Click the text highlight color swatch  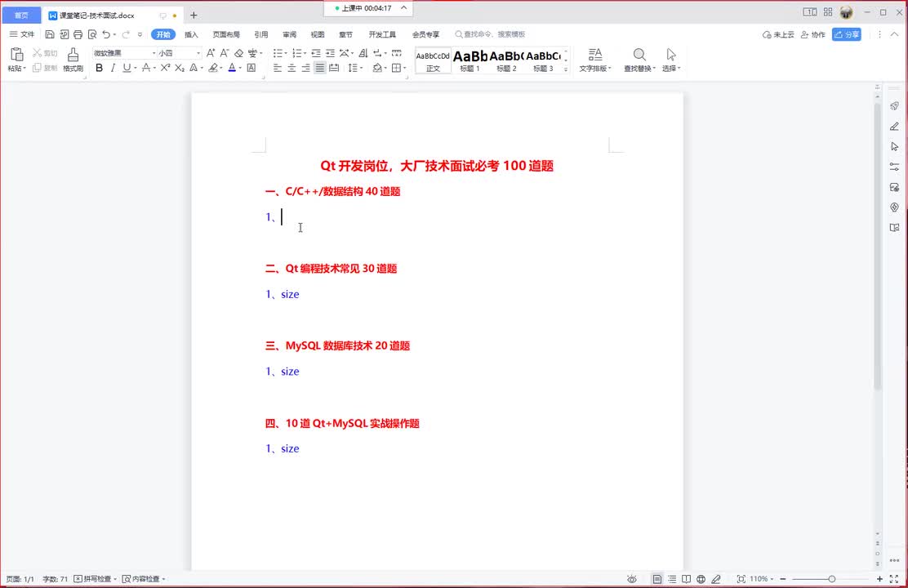(213, 68)
